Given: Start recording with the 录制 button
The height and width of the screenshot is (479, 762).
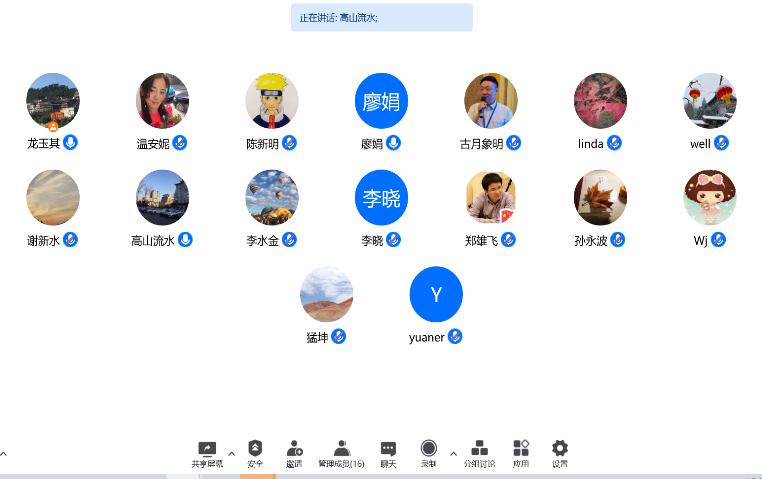Looking at the screenshot, I should 429,454.
